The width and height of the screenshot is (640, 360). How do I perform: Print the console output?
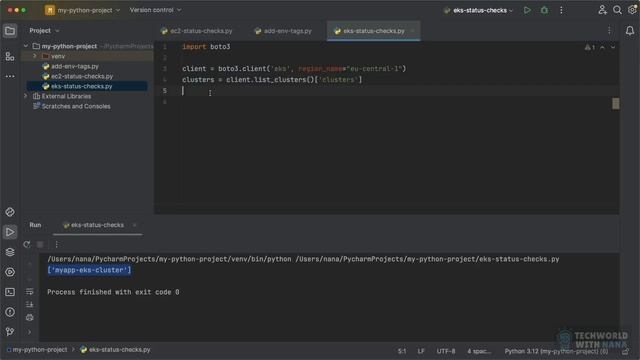30,318
